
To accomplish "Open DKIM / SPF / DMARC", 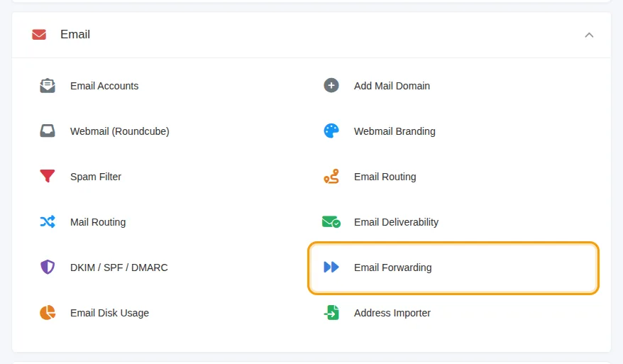I will click(x=118, y=268).
